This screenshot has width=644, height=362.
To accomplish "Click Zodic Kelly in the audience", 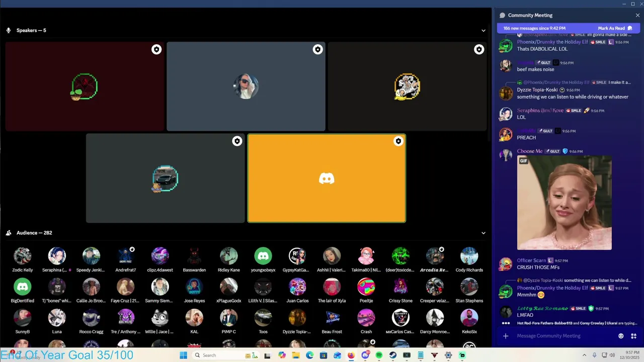I will pos(23,260).
